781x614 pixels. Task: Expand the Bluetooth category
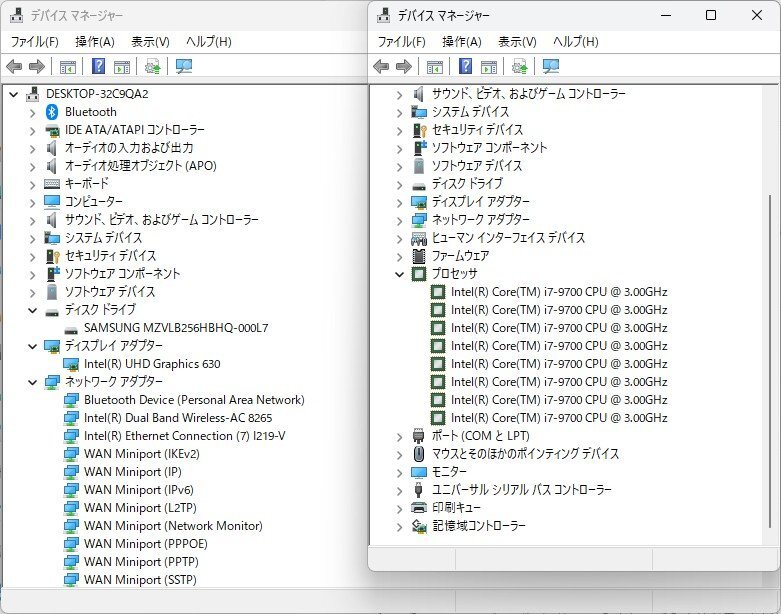coord(32,113)
